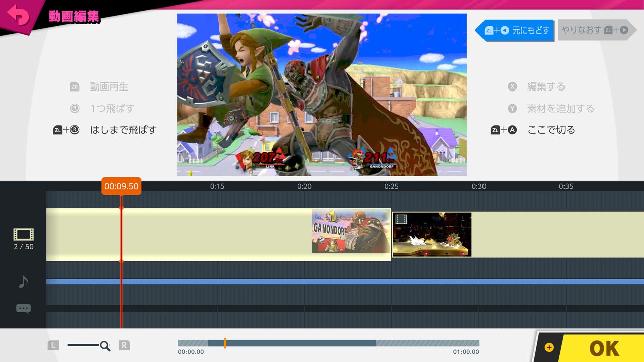The height and width of the screenshot is (362, 644).
Task: Click the 00:09.50 playhead marker
Action: pyautogui.click(x=121, y=186)
